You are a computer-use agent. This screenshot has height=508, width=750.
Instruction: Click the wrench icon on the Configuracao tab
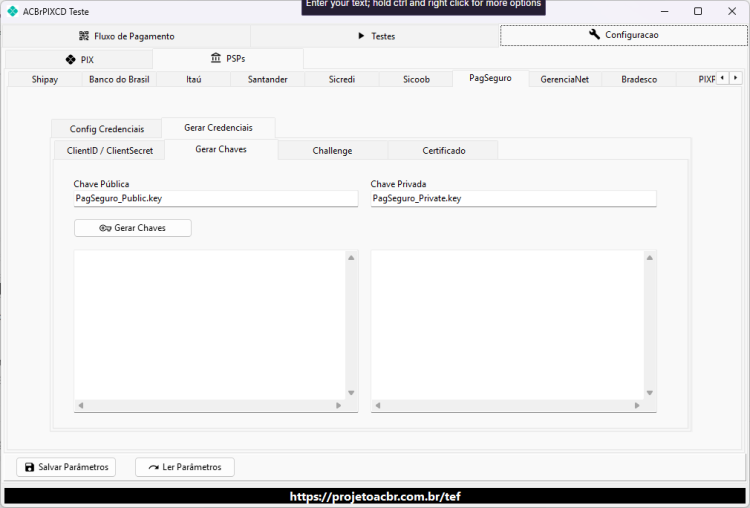click(x=594, y=34)
